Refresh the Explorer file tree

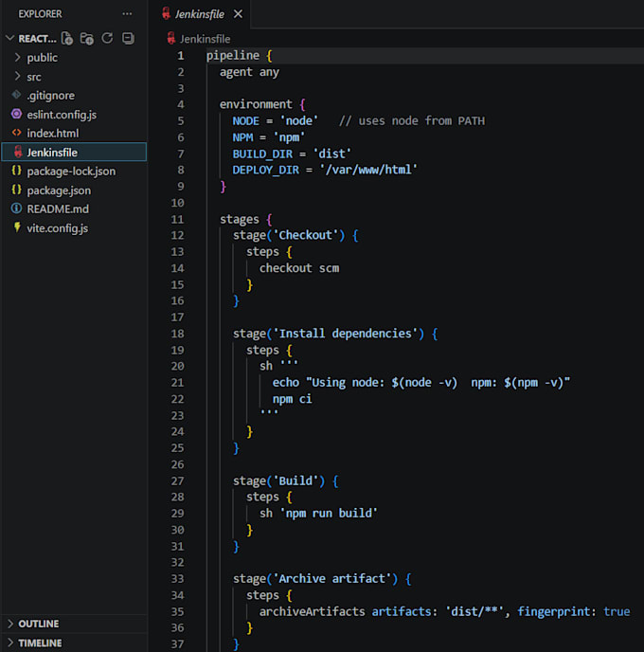coord(107,38)
